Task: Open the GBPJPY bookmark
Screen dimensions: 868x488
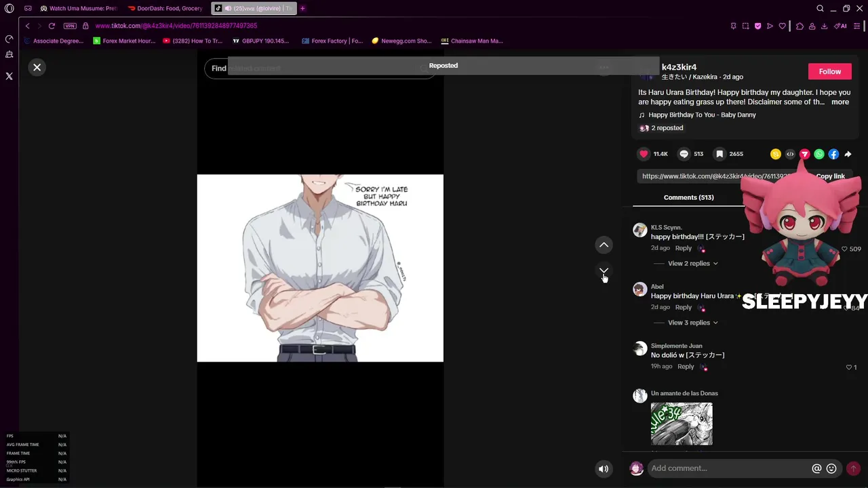Action: (x=260, y=41)
